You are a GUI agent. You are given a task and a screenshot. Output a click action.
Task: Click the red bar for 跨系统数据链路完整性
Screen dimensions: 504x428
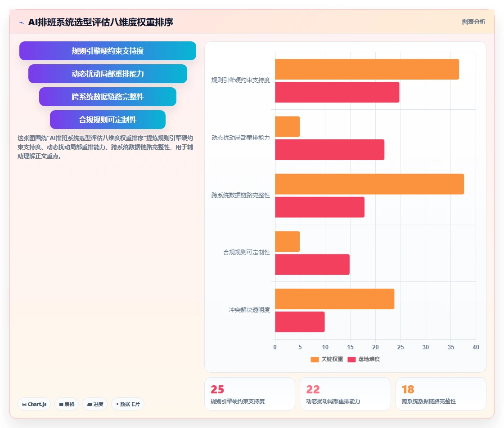[x=320, y=207]
